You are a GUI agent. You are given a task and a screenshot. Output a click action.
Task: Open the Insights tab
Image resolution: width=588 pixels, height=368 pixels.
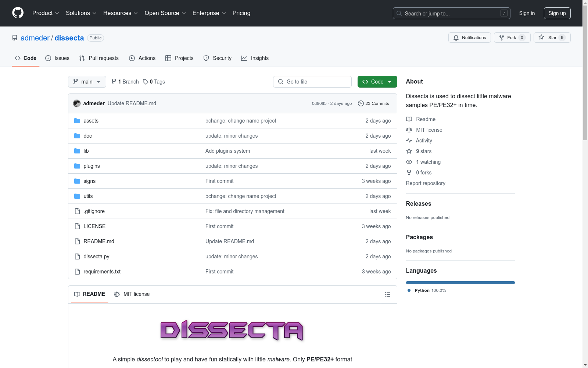pos(255,58)
